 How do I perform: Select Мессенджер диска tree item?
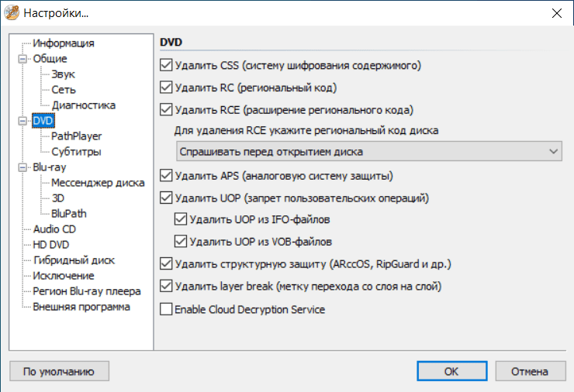coord(98,183)
